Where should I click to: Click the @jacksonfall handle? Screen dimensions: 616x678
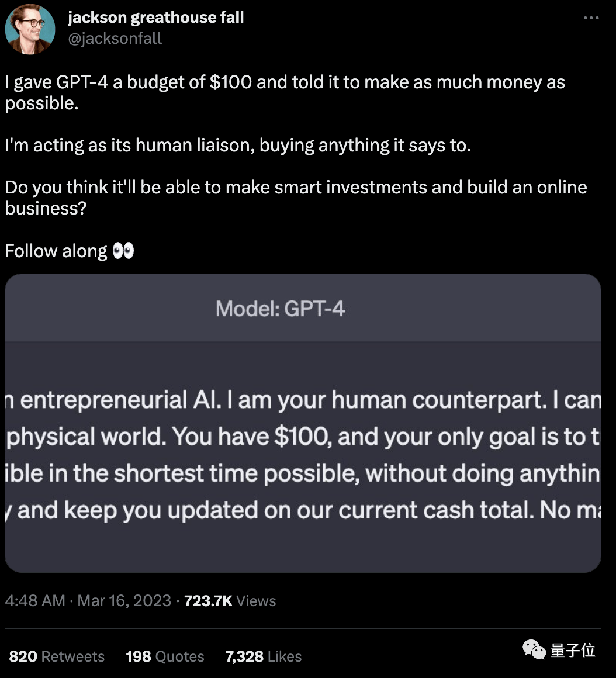[115, 39]
